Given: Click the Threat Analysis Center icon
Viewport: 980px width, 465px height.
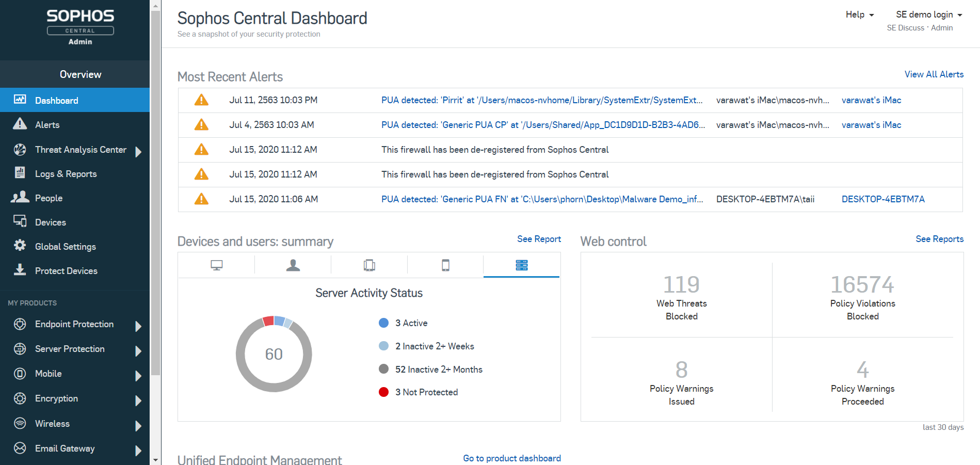Looking at the screenshot, I should click(20, 150).
